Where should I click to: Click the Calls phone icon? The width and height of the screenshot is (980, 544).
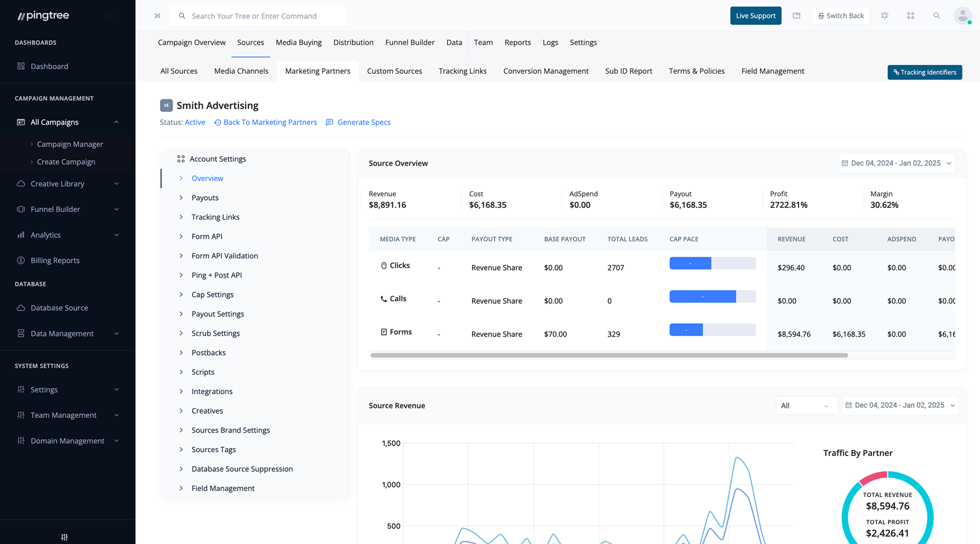384,299
